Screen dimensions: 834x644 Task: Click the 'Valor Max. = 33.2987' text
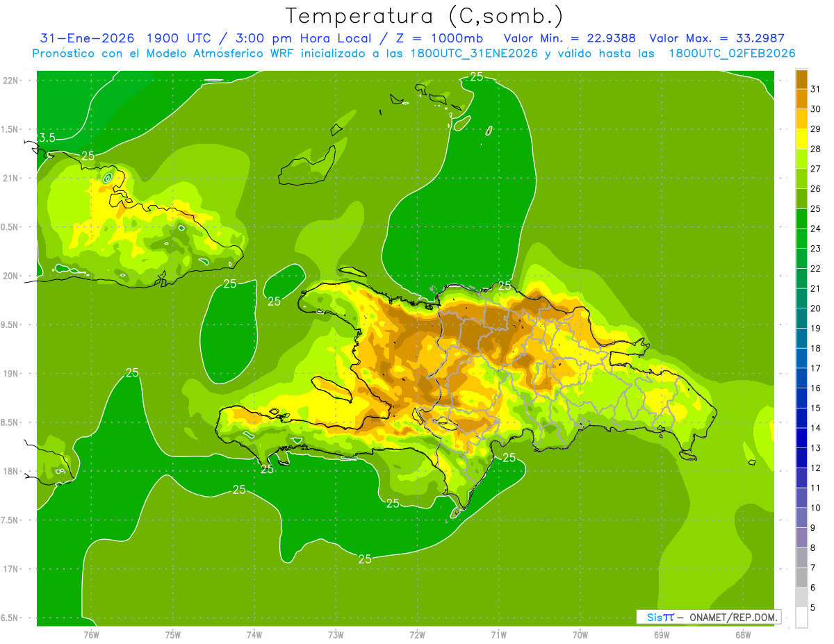tap(716, 38)
